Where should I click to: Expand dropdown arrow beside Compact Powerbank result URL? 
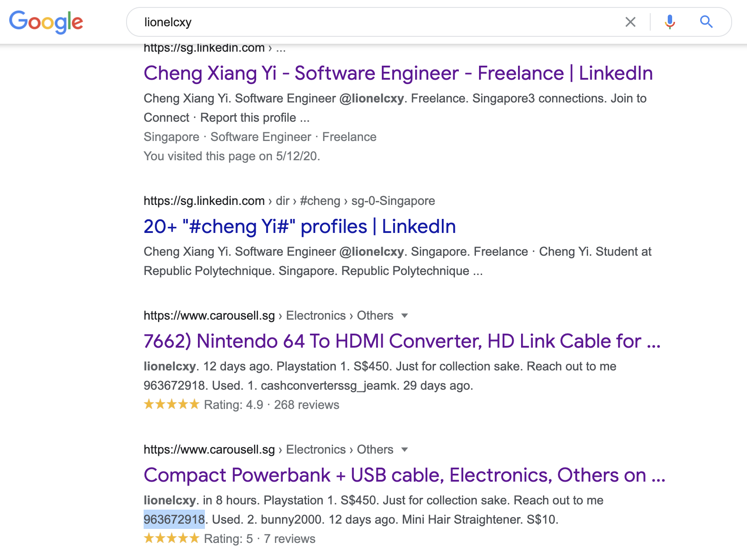click(x=405, y=450)
